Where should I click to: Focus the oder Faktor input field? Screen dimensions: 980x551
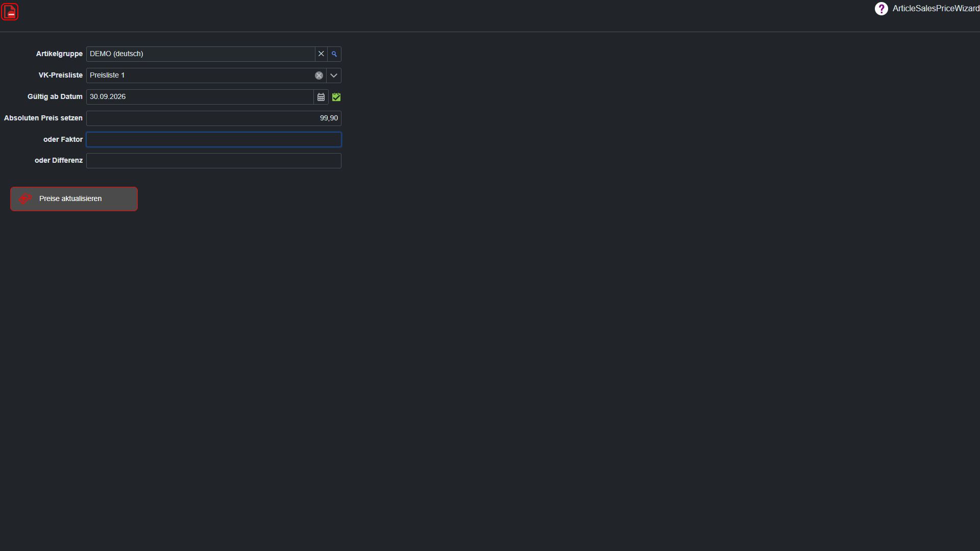214,140
